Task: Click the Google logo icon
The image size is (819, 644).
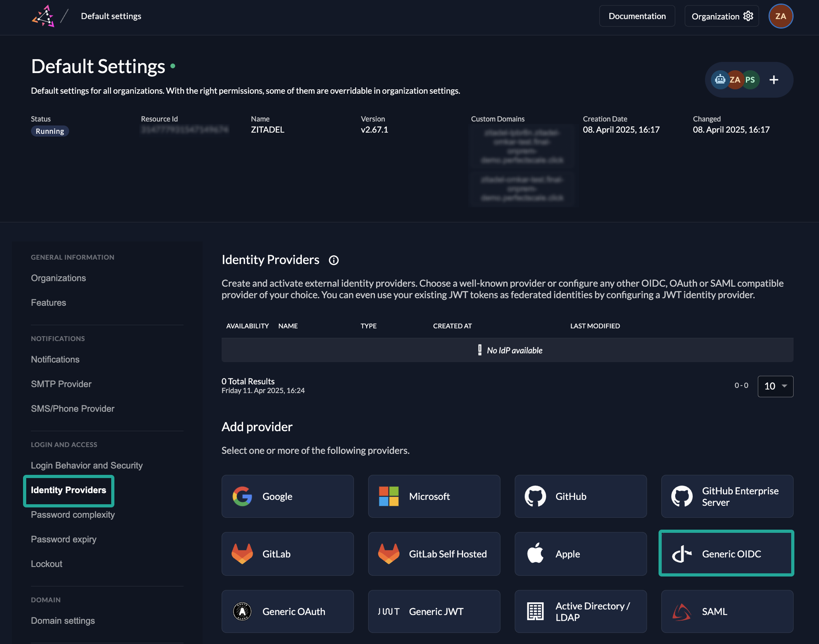Action: [242, 496]
